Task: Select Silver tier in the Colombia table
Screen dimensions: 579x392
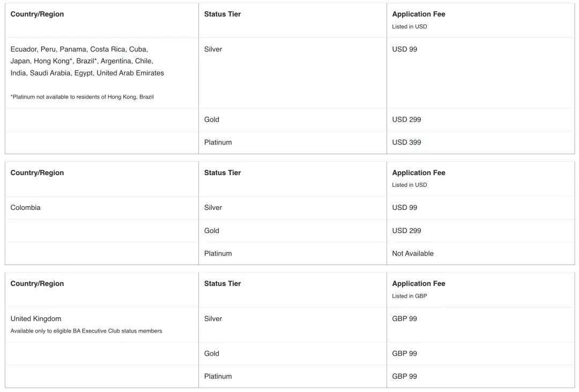Action: pos(213,208)
